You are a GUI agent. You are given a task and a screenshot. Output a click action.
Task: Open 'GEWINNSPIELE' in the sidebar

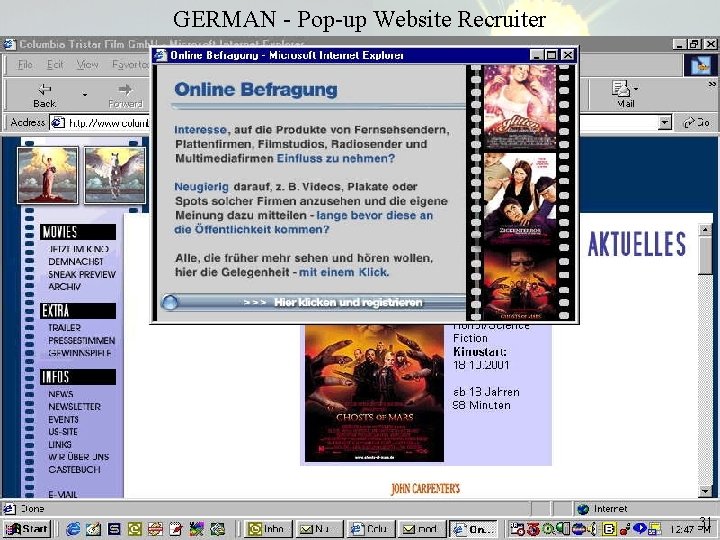point(79,353)
